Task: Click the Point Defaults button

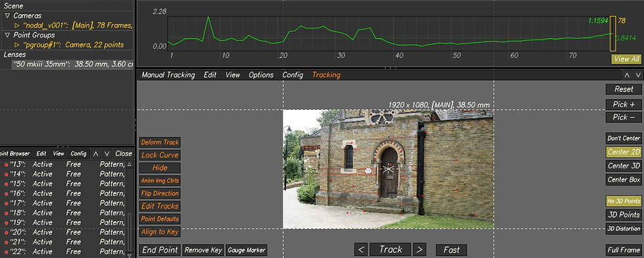Action: pos(160,219)
